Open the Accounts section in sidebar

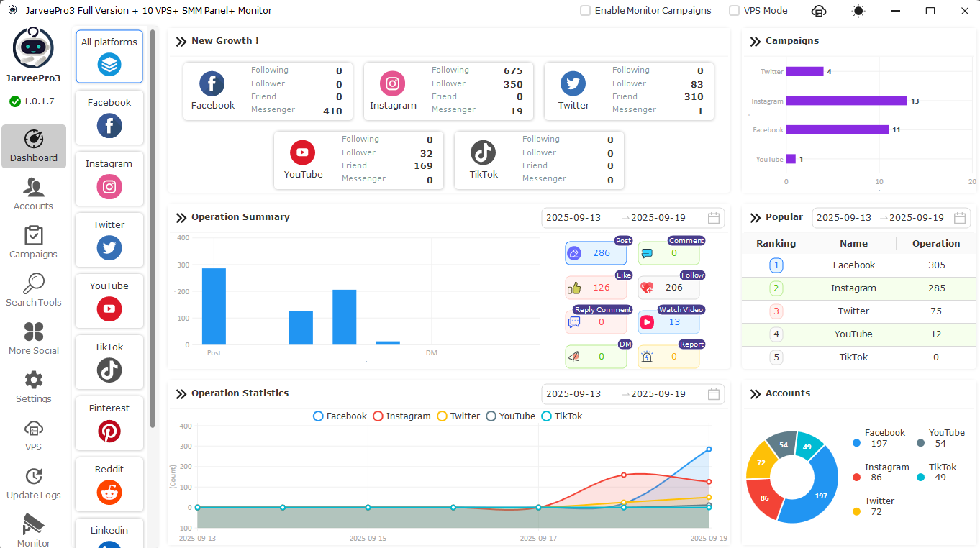[34, 194]
